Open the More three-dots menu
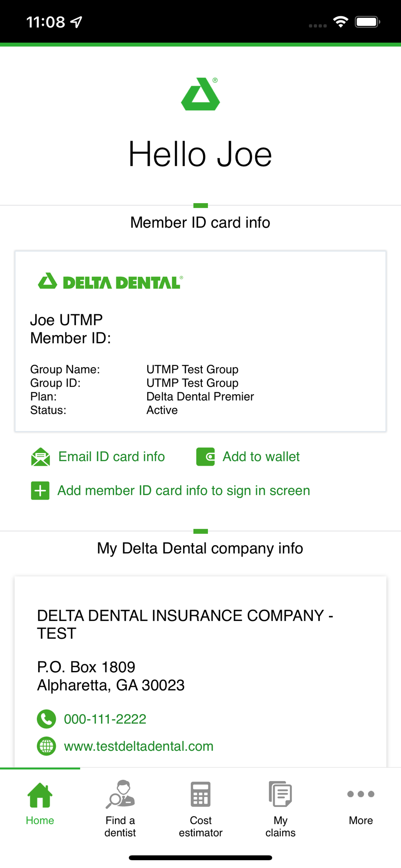401x868 pixels. [361, 794]
